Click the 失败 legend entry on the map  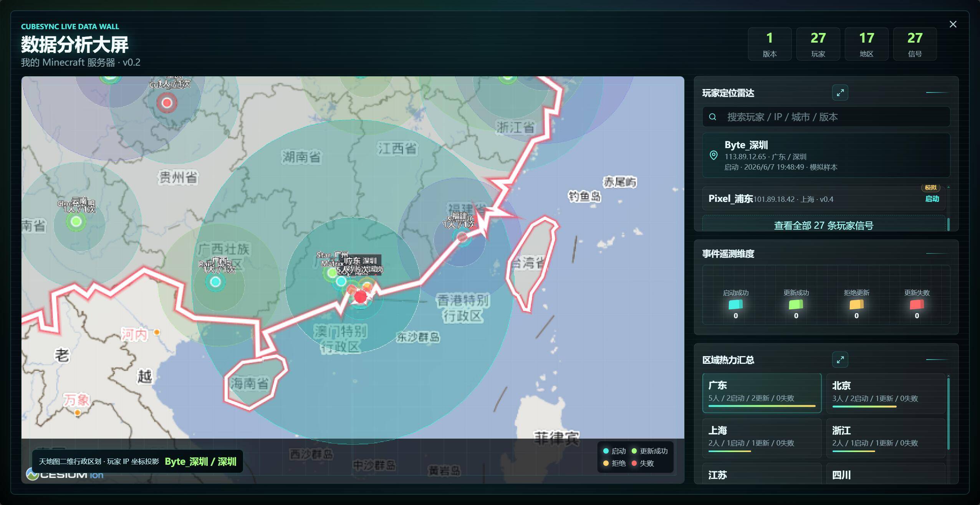coord(643,463)
